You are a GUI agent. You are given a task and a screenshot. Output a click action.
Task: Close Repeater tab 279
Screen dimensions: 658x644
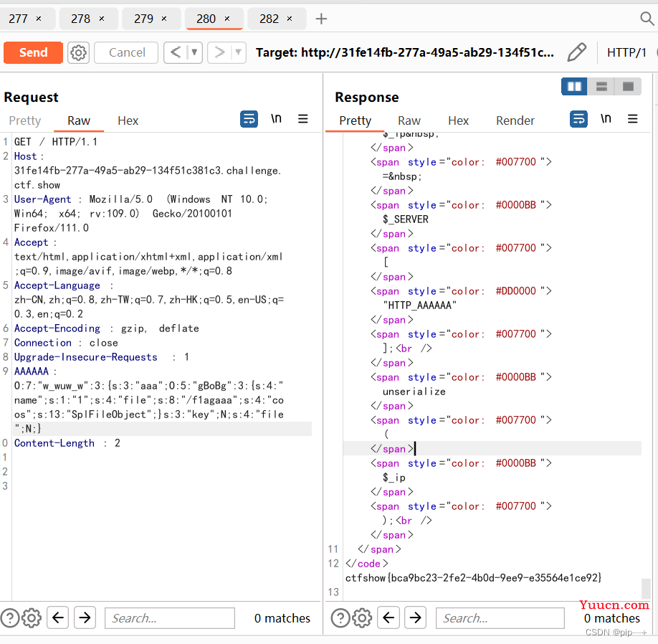click(x=164, y=19)
